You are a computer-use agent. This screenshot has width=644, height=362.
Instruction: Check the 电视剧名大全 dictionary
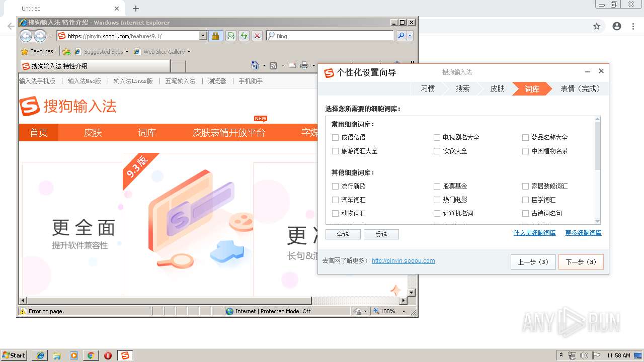pos(437,137)
